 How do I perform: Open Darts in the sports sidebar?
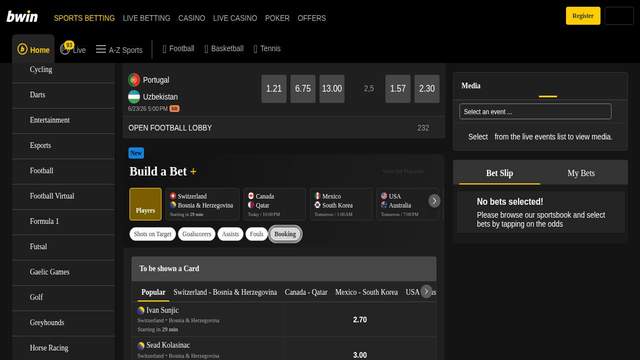point(64,95)
